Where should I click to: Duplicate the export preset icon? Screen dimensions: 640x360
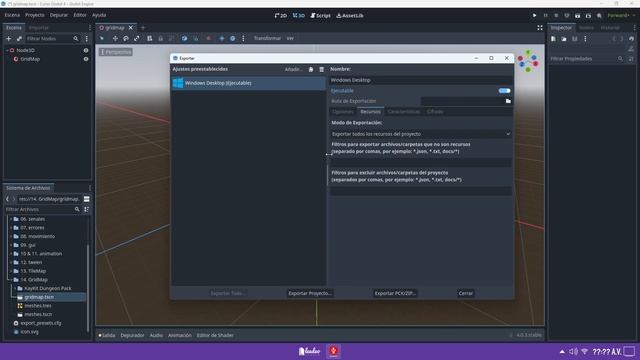click(x=311, y=69)
